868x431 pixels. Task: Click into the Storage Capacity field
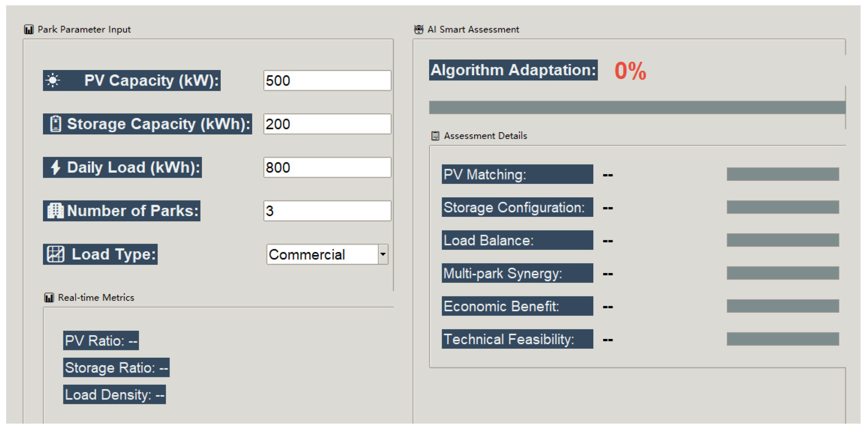click(x=327, y=124)
